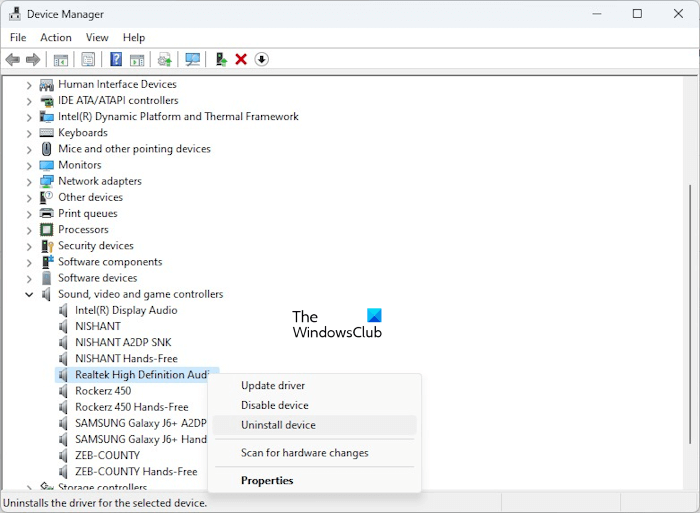The width and height of the screenshot is (700, 513).
Task: Click the IDE ATA/ATAPI controllers icon
Action: point(46,100)
